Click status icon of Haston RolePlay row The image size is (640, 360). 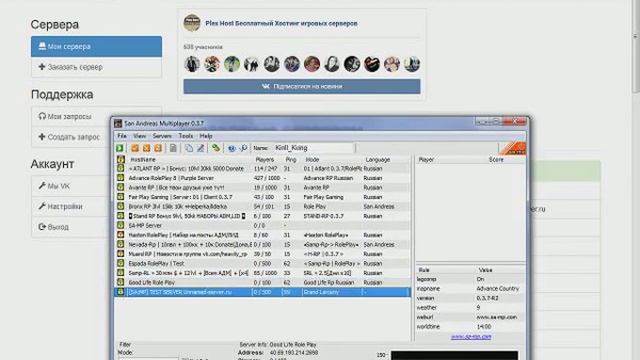120,235
